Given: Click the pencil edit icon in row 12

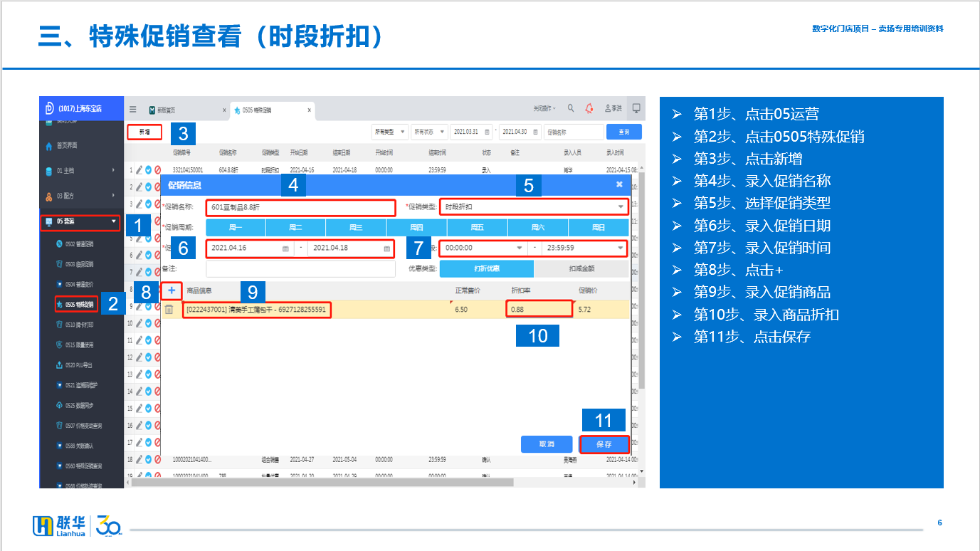Looking at the screenshot, I should pos(139,357).
